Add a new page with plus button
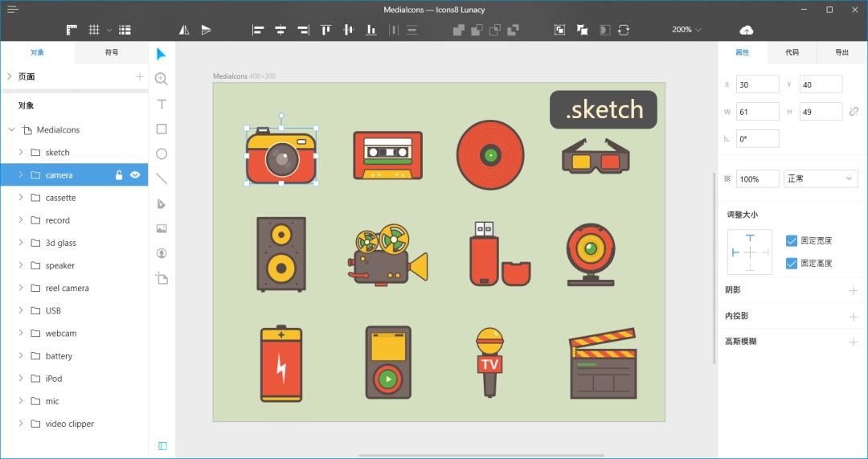This screenshot has height=459, width=868. tap(139, 76)
